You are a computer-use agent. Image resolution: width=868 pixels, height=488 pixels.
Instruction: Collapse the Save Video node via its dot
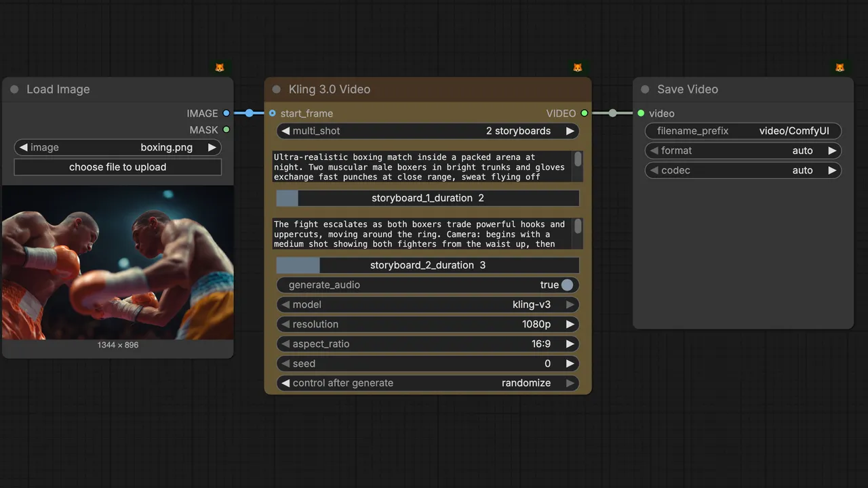pos(645,89)
